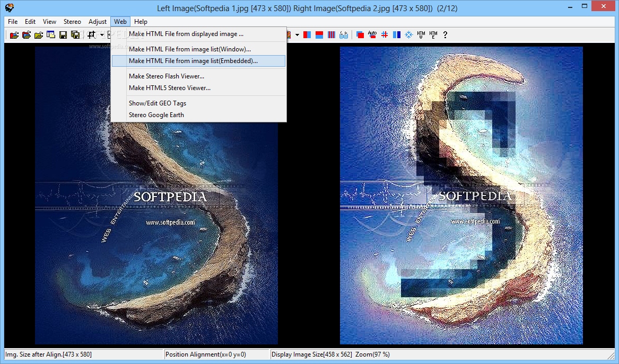
Task: Click the Open Stereo Image toolbar icon
Action: pyautogui.click(x=14, y=34)
